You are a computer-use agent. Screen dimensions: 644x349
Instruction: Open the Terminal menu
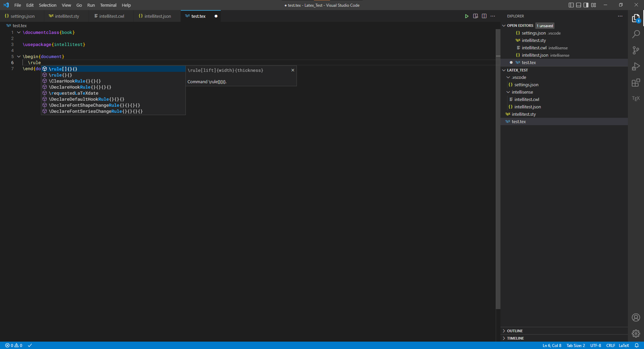(108, 5)
